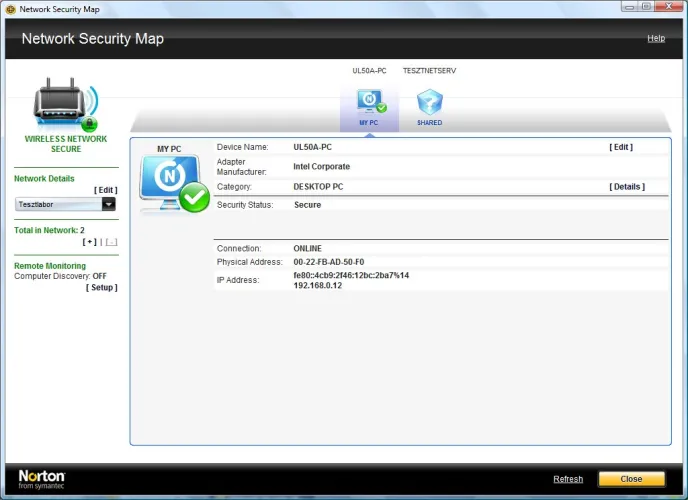Click the Refresh link
Image resolution: width=688 pixels, height=500 pixels.
pos(568,479)
